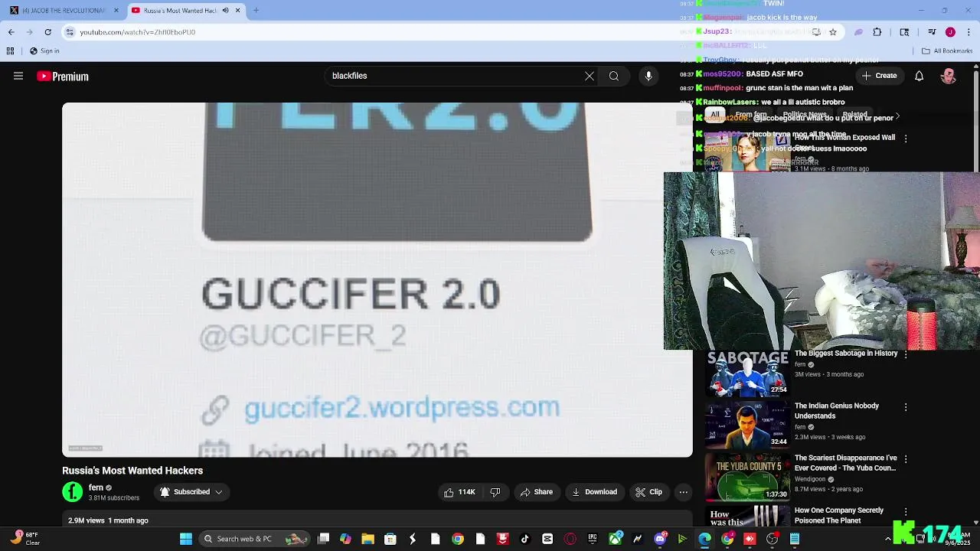
Task: Close the Russia's Most Wanted tab
Action: [x=237, y=11]
